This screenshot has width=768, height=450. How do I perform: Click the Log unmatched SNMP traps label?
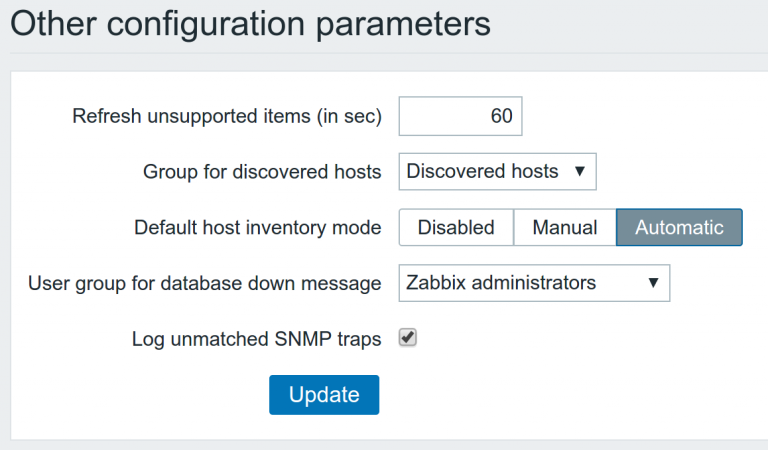coord(257,339)
